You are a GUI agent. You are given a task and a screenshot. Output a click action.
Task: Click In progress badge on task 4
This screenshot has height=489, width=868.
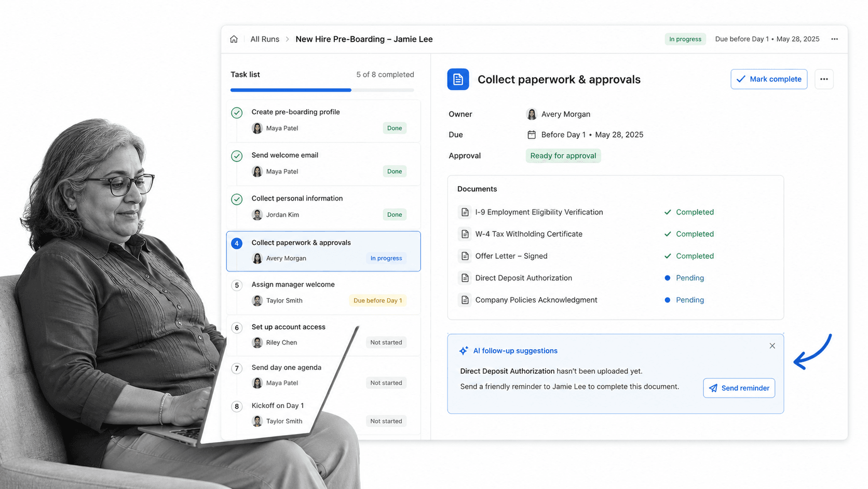coord(386,258)
